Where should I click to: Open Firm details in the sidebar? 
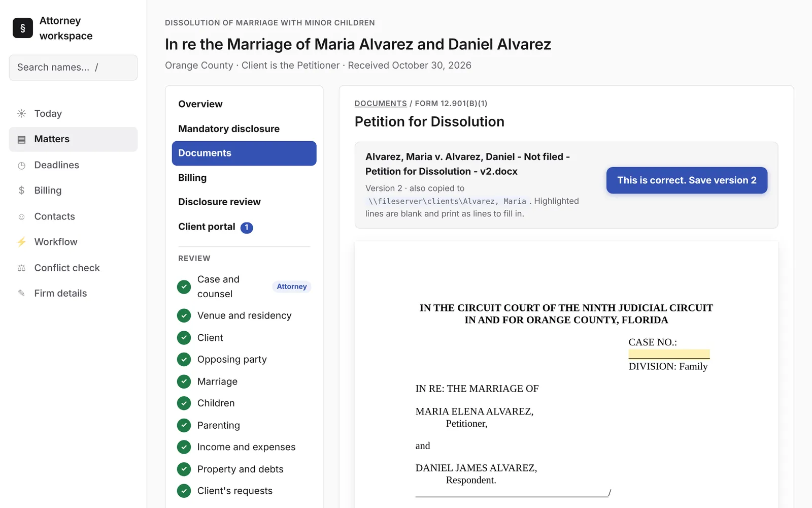coord(73,293)
